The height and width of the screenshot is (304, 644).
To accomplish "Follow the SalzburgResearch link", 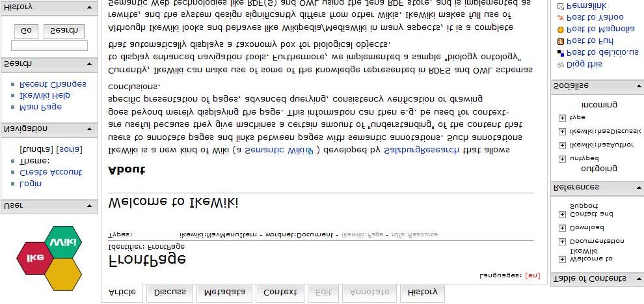I will coord(422,150).
